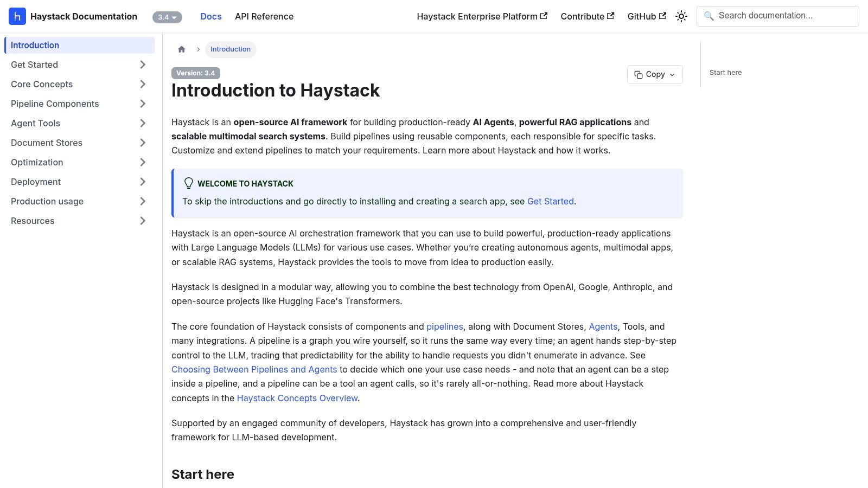Open the 3.4 version dropdown
The image size is (868, 488).
[x=167, y=17]
